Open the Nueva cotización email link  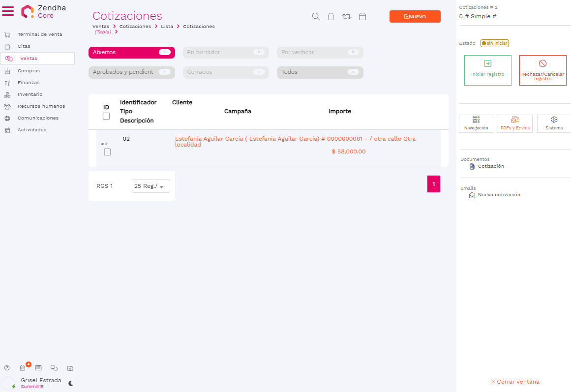(499, 195)
